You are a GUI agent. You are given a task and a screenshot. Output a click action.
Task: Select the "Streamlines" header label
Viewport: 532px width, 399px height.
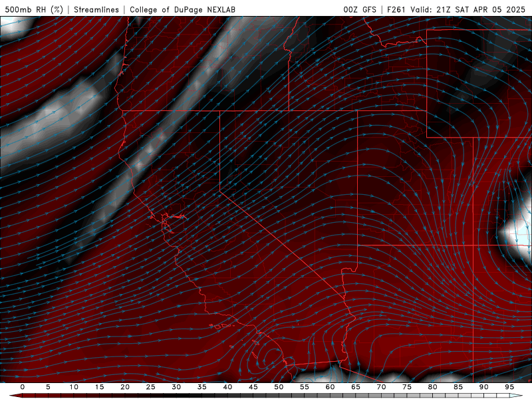pos(96,10)
